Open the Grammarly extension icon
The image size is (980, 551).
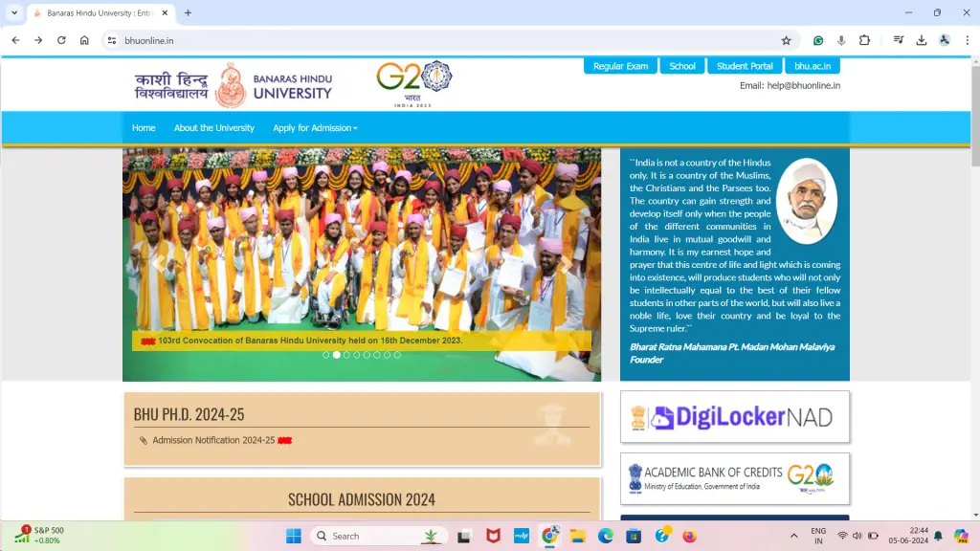click(x=818, y=40)
